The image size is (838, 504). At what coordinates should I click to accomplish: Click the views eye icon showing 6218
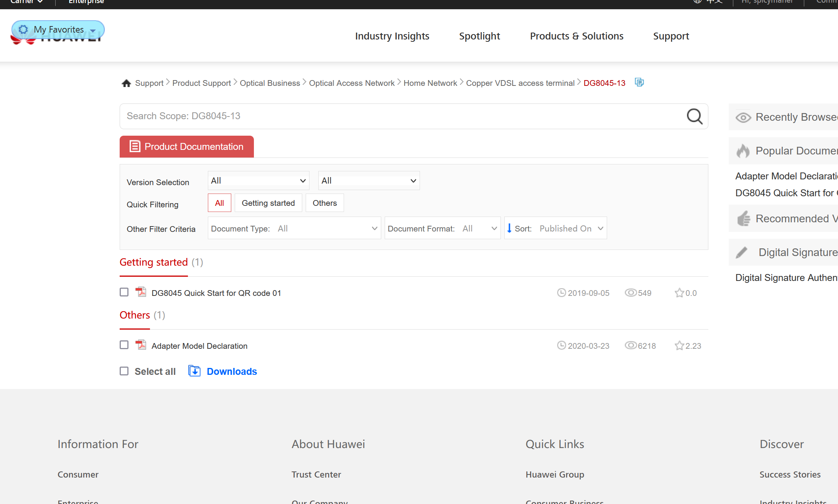(631, 346)
